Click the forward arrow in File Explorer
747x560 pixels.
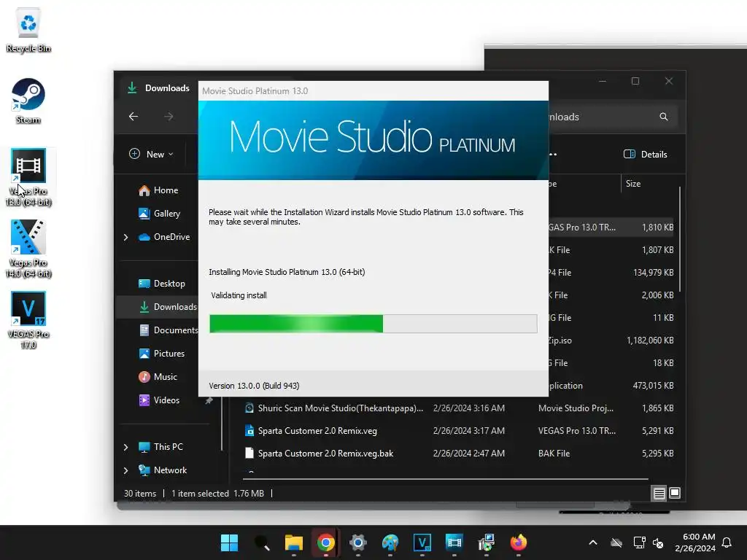pos(169,116)
